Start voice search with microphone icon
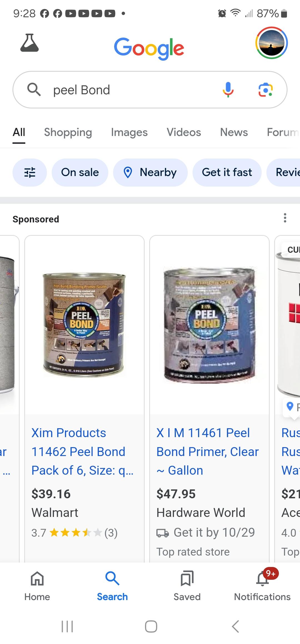 click(228, 90)
